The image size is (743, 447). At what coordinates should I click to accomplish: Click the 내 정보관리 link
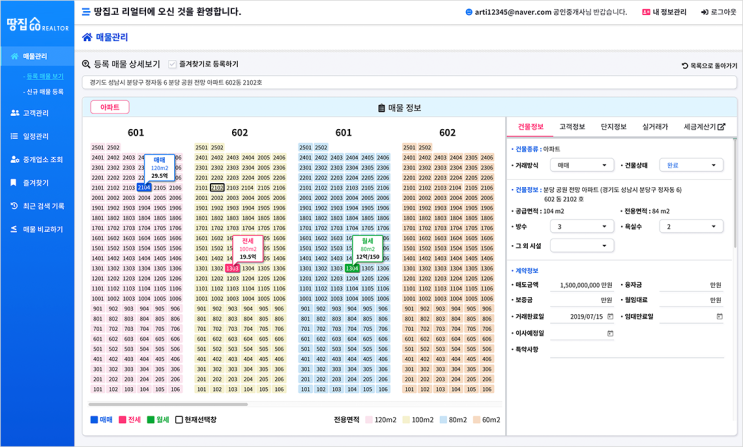pyautogui.click(x=669, y=12)
